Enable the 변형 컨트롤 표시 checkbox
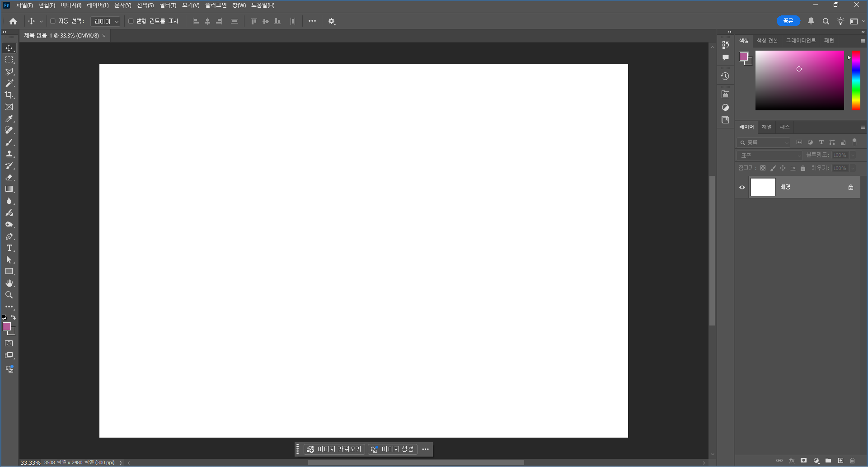Screen dimensions: 868x467 (x=131, y=21)
